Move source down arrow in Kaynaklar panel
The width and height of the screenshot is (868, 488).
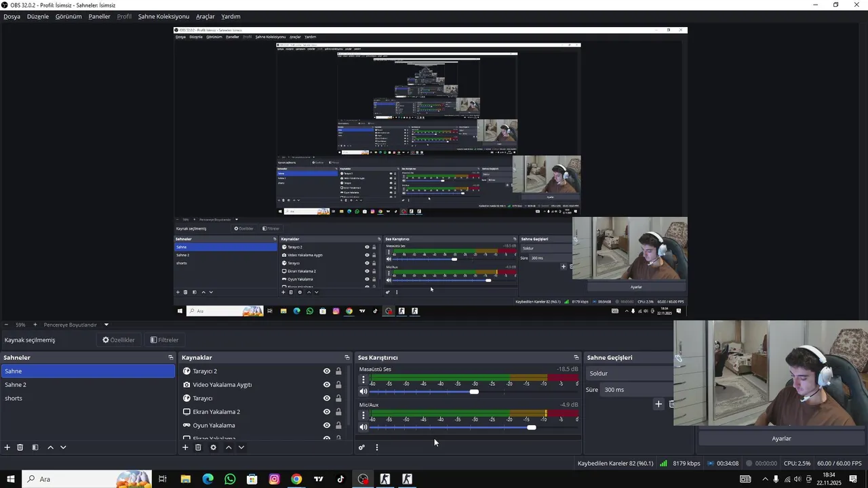click(241, 447)
